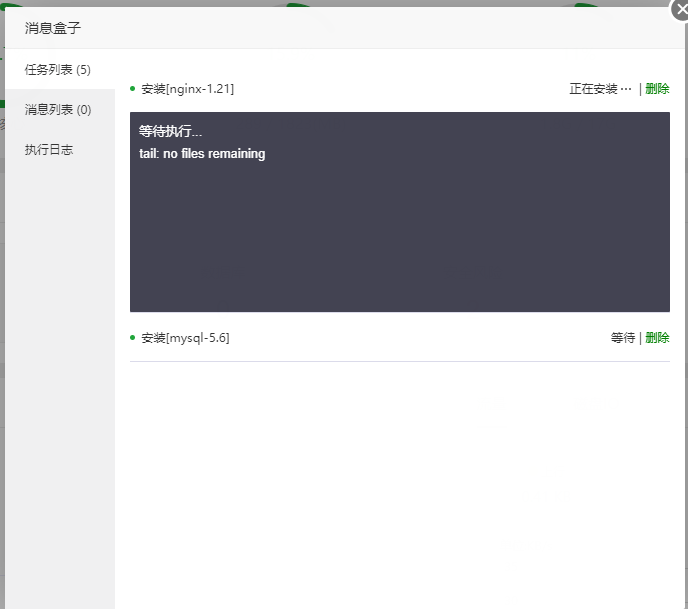This screenshot has height=609, width=688.
Task: Click the green bullet beside nginx-1.21 task
Action: tap(133, 89)
